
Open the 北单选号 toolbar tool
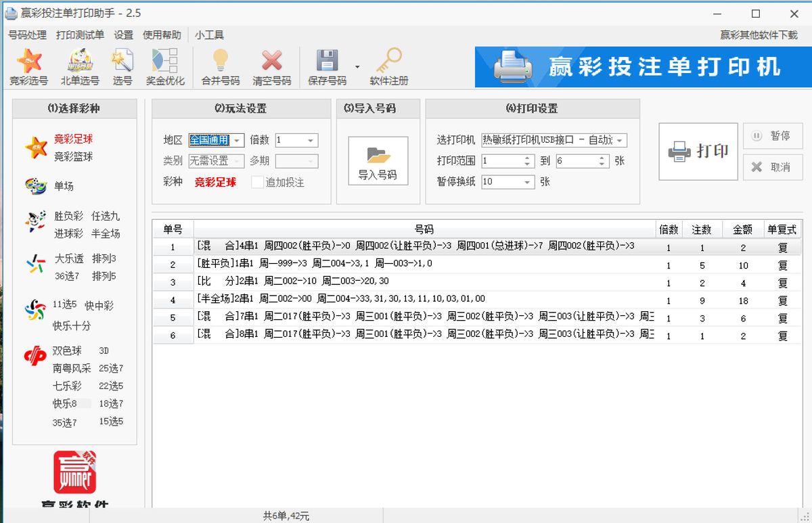point(80,67)
